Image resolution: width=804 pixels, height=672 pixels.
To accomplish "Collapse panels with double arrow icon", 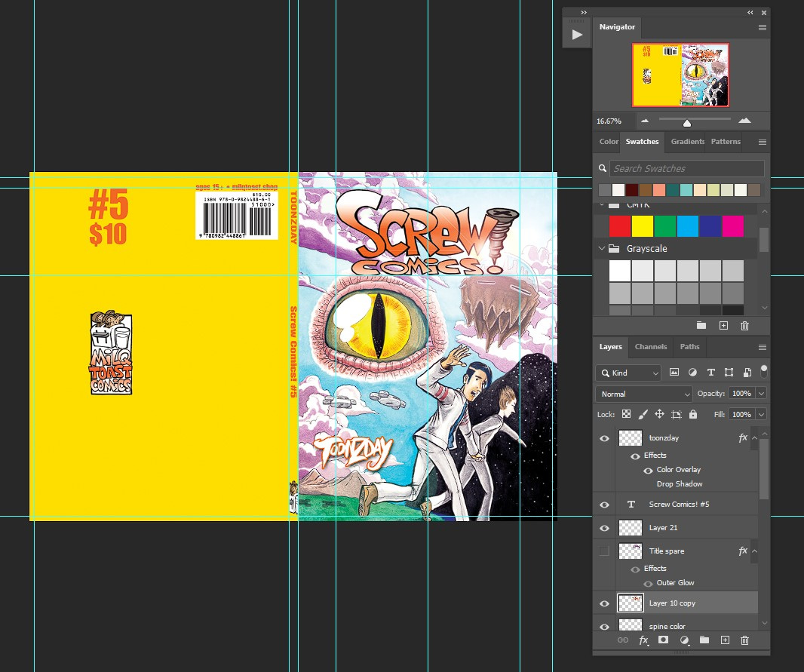I will click(x=750, y=12).
